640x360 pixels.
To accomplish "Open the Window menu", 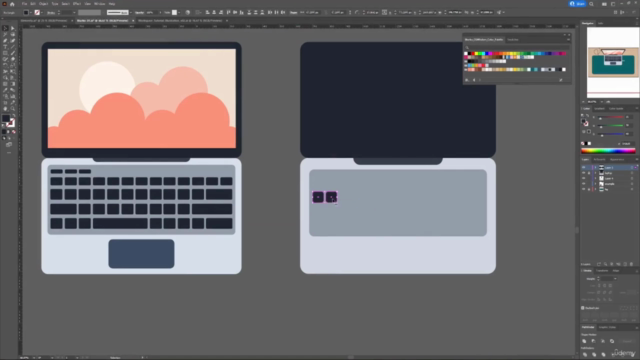I will (100, 4).
